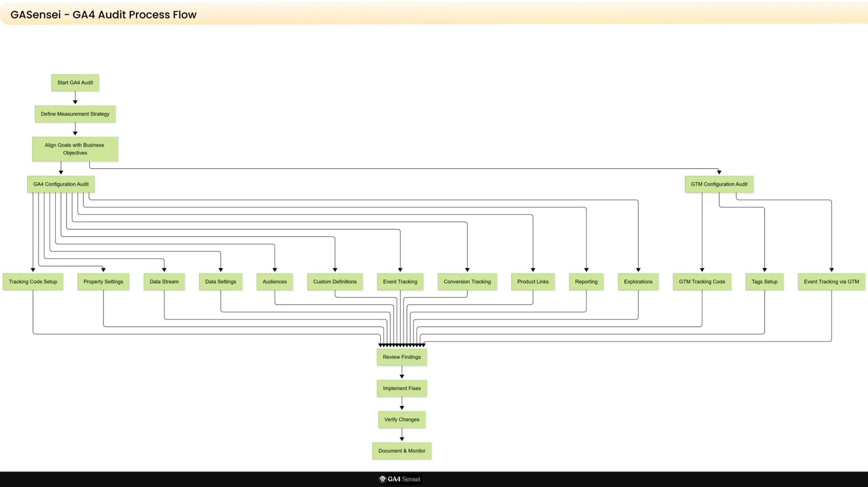Click the Audiences flowchart box
The height and width of the screenshot is (487, 868).
tap(274, 282)
